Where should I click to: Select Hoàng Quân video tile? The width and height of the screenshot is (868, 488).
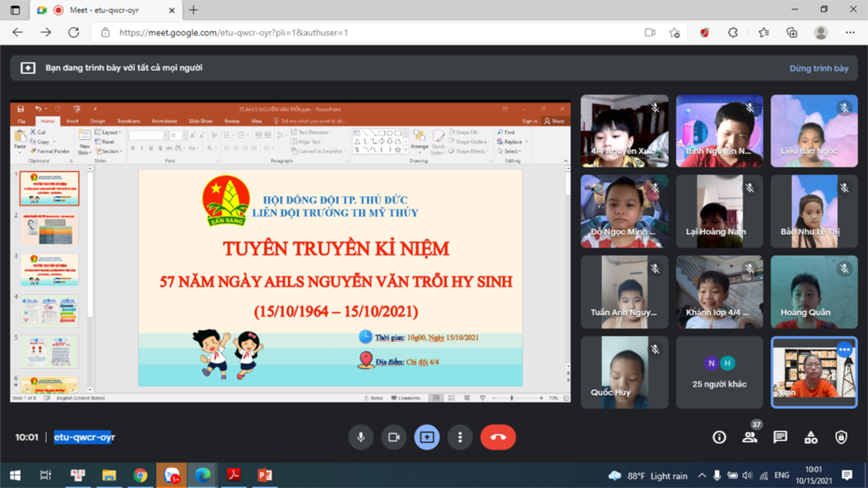813,292
